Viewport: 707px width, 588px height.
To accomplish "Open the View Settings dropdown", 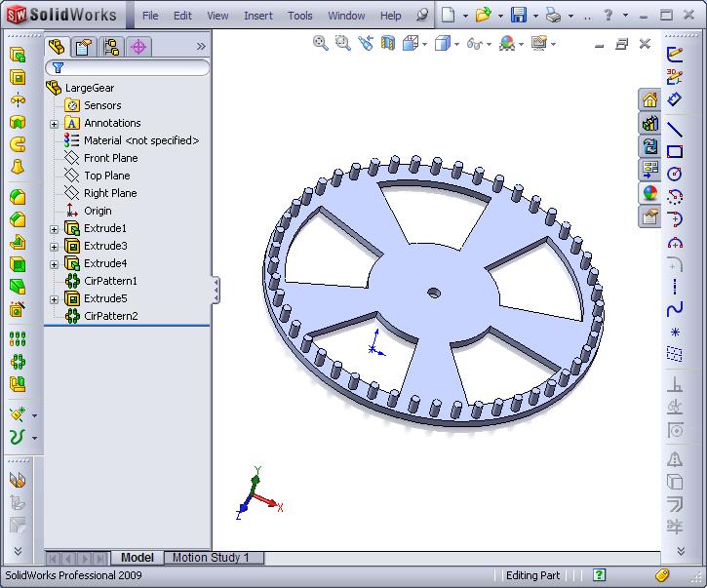I will tap(554, 44).
